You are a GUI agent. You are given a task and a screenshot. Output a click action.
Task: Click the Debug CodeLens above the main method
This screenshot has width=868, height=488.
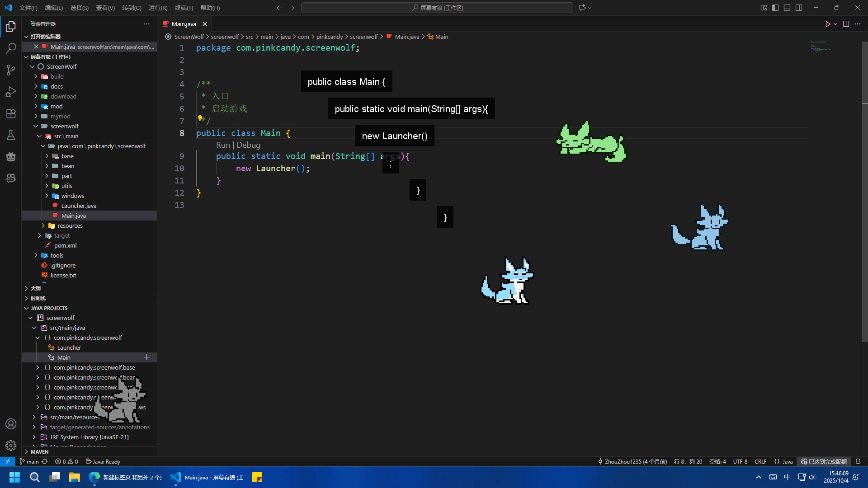coord(248,145)
